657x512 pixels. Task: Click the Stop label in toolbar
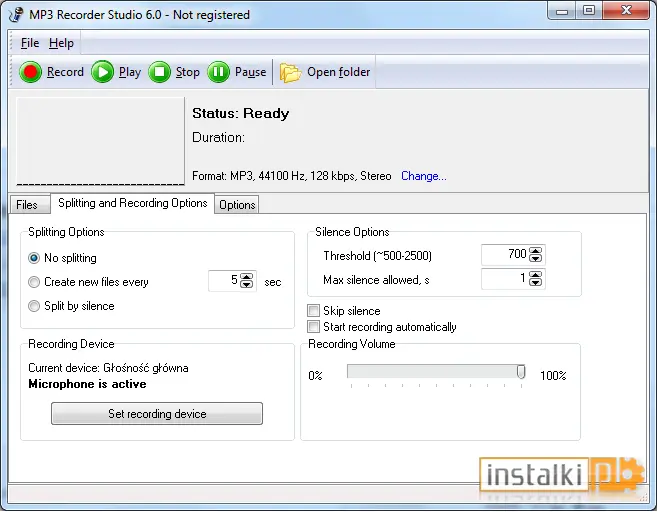[x=187, y=72]
